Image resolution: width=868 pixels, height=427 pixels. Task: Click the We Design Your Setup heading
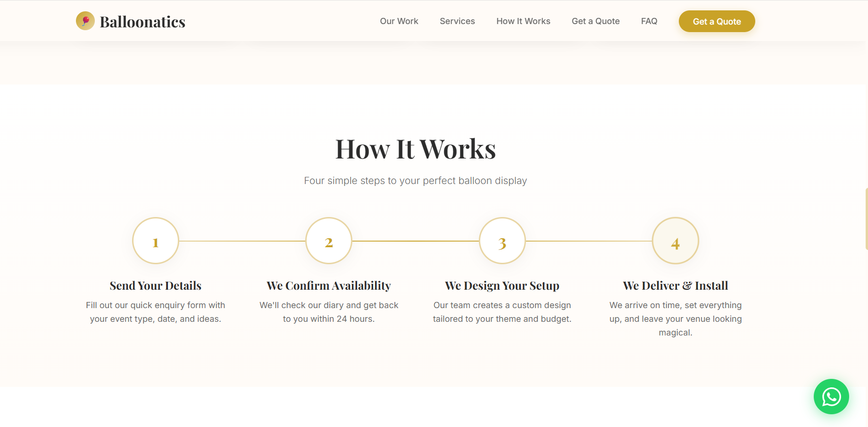502,285
